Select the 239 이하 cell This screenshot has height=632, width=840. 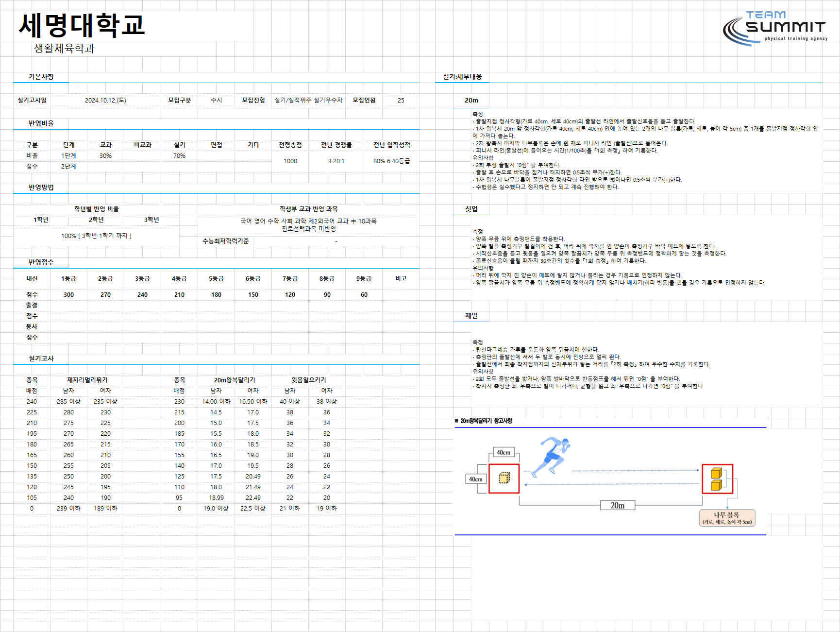[68, 509]
